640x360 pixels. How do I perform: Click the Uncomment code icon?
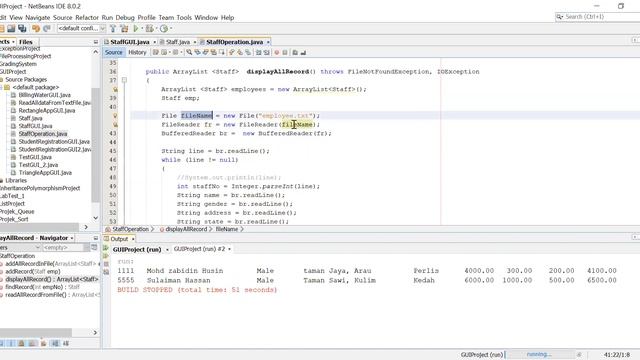(x=303, y=52)
